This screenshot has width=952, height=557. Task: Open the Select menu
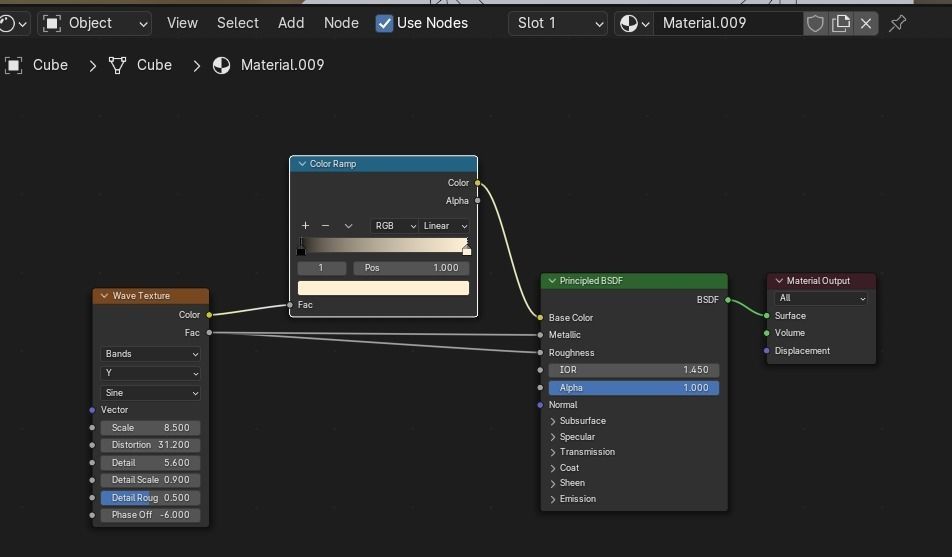click(x=237, y=24)
